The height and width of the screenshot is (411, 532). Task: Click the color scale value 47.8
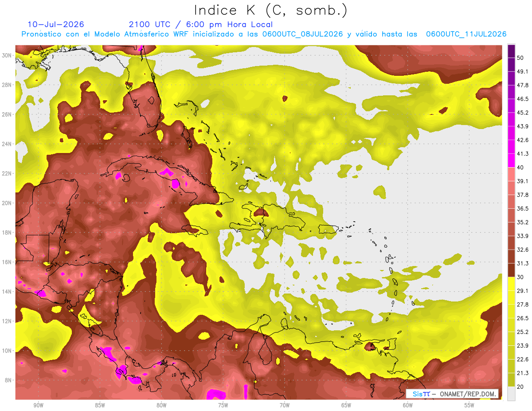(x=523, y=85)
